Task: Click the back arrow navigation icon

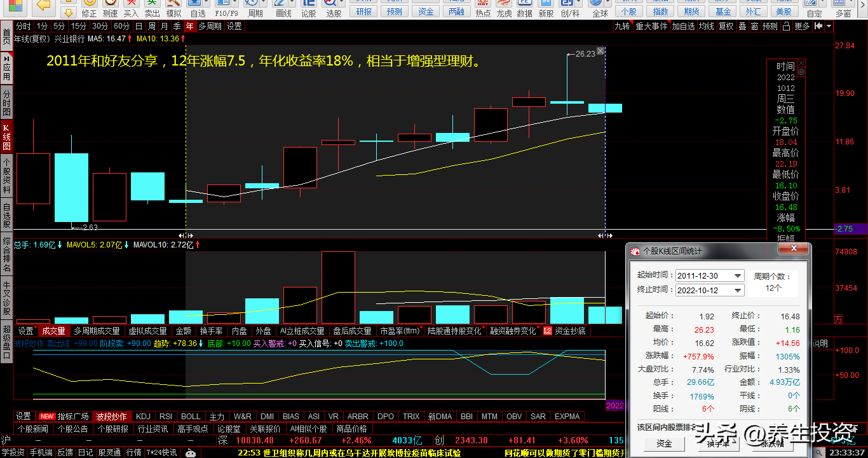Action: coord(43,6)
